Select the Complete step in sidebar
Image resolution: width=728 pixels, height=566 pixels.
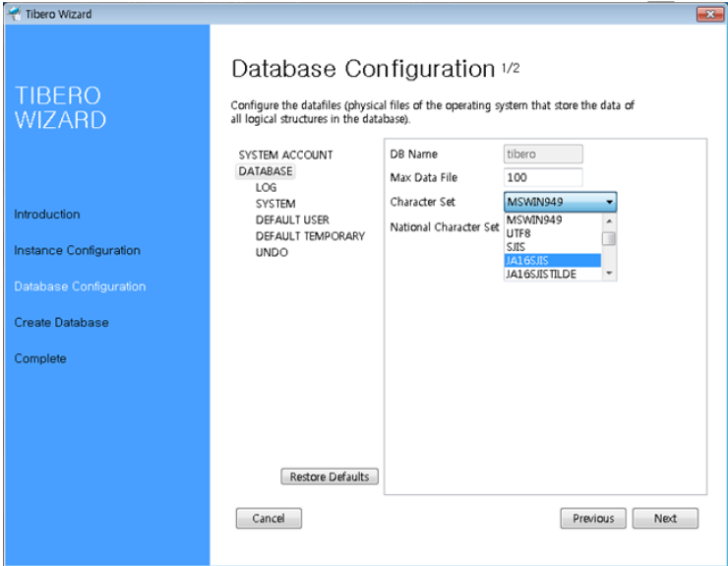coord(40,358)
